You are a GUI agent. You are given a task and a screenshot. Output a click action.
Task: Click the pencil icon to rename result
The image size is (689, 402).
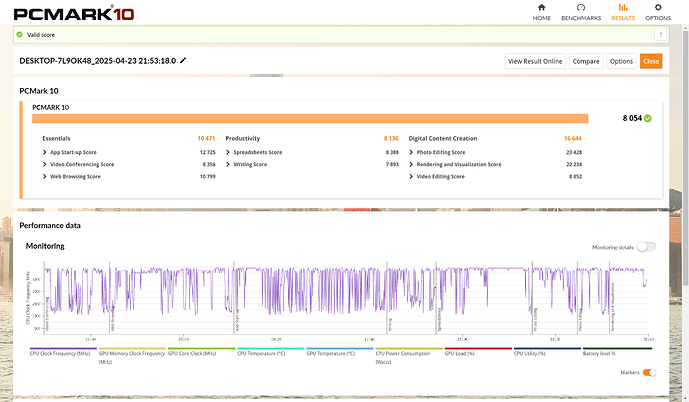click(x=183, y=61)
